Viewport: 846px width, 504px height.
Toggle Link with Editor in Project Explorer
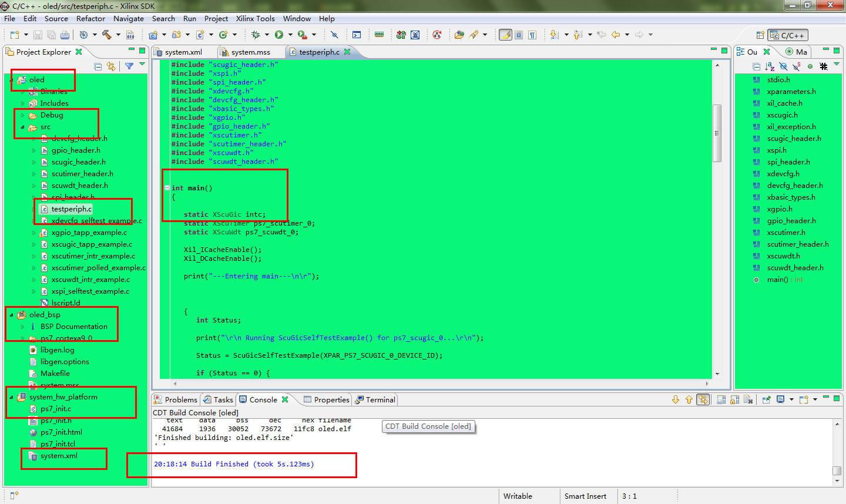tap(111, 66)
